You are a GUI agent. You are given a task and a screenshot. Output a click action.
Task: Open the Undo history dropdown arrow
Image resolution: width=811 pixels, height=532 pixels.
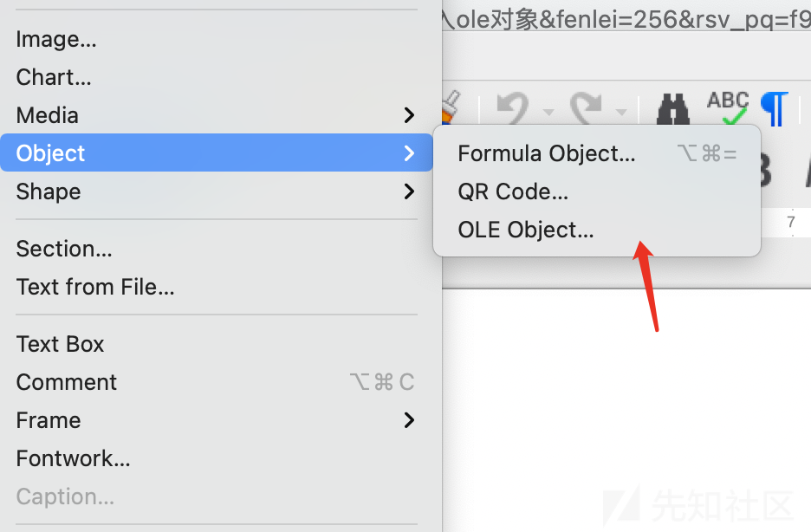click(x=548, y=112)
